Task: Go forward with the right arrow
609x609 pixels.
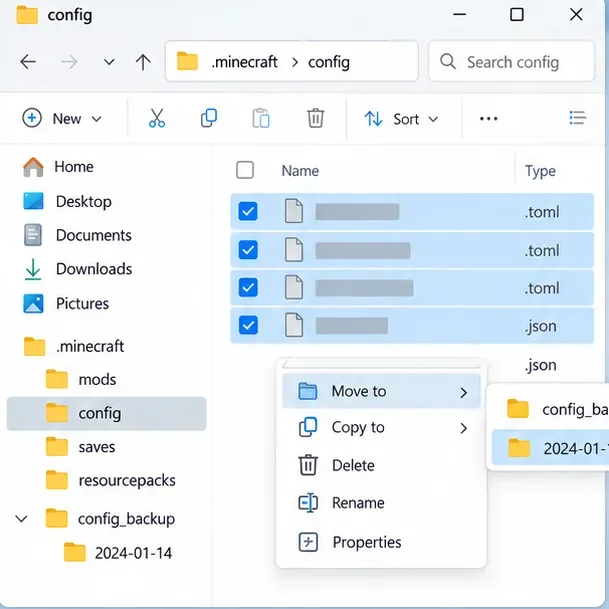Action: (69, 62)
